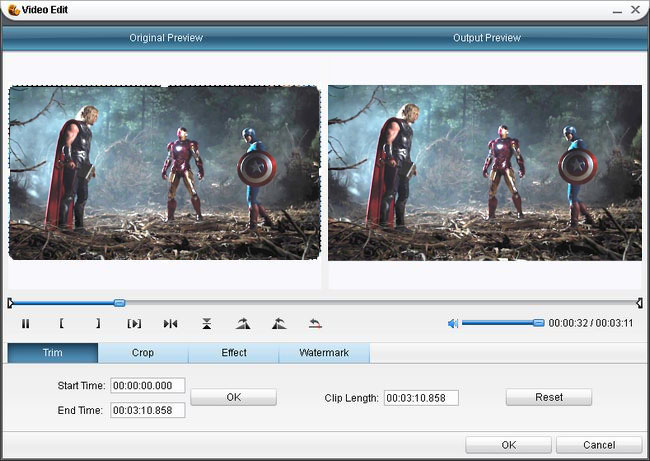Viewport: 650px width, 461px height.
Task: Click the Output Preview header label
Action: tap(487, 38)
